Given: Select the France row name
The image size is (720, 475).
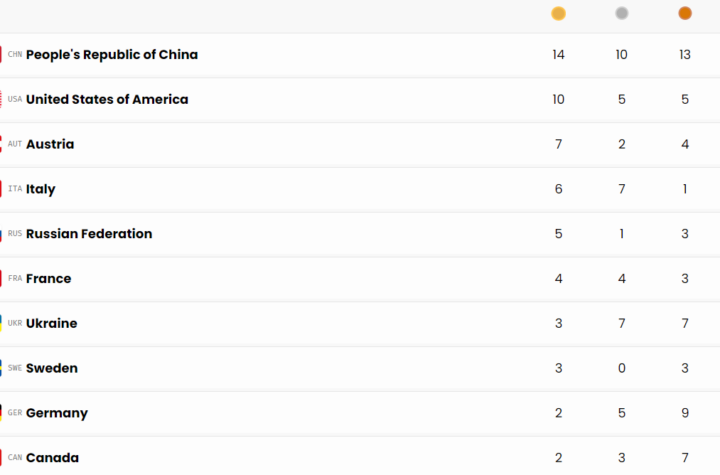Looking at the screenshot, I should [49, 279].
